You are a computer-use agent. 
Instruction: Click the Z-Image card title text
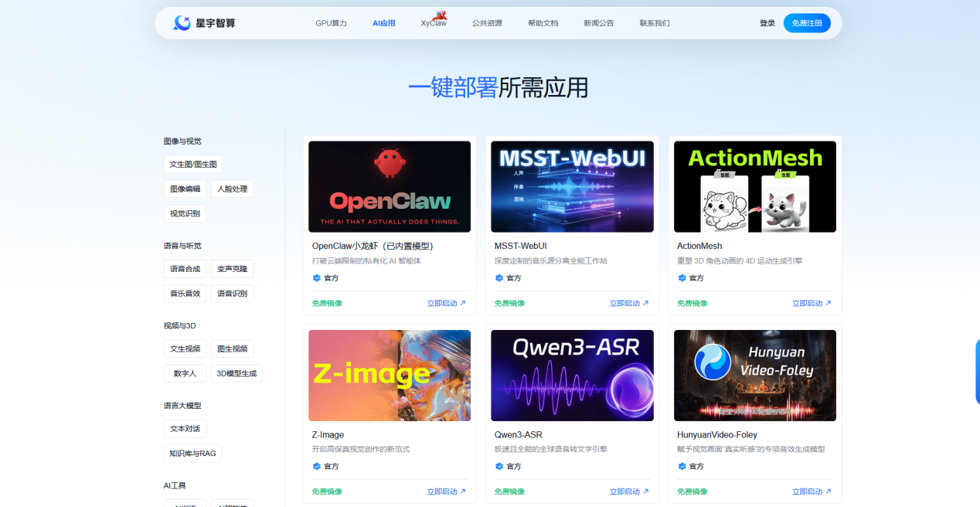coord(328,435)
